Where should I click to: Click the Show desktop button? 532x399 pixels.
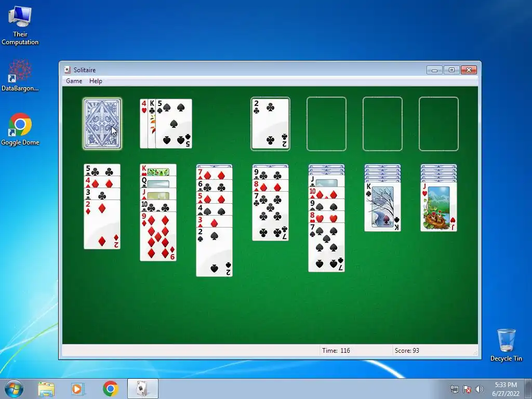[529, 389]
